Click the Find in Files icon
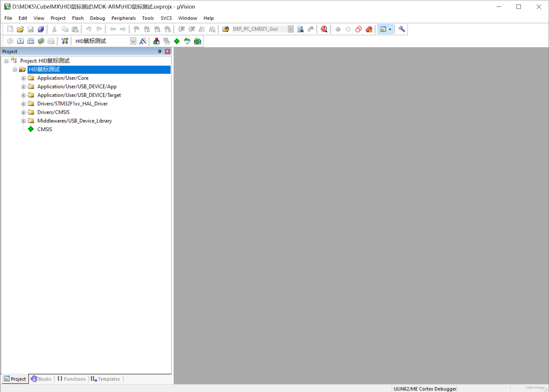The image size is (549, 392). click(x=226, y=29)
